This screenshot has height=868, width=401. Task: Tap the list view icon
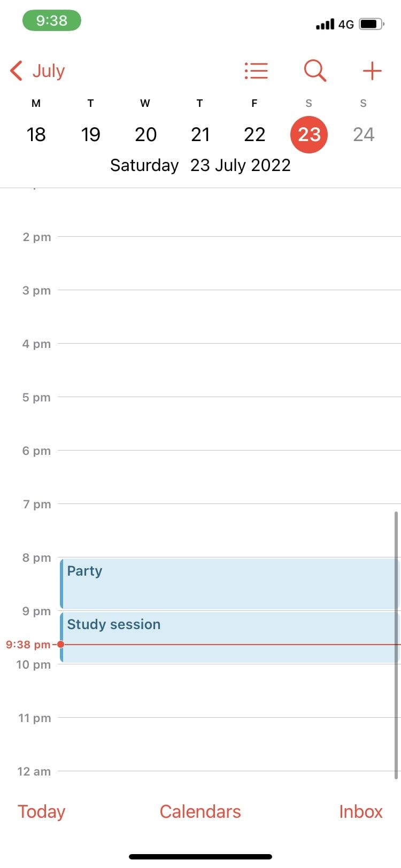[x=256, y=71]
